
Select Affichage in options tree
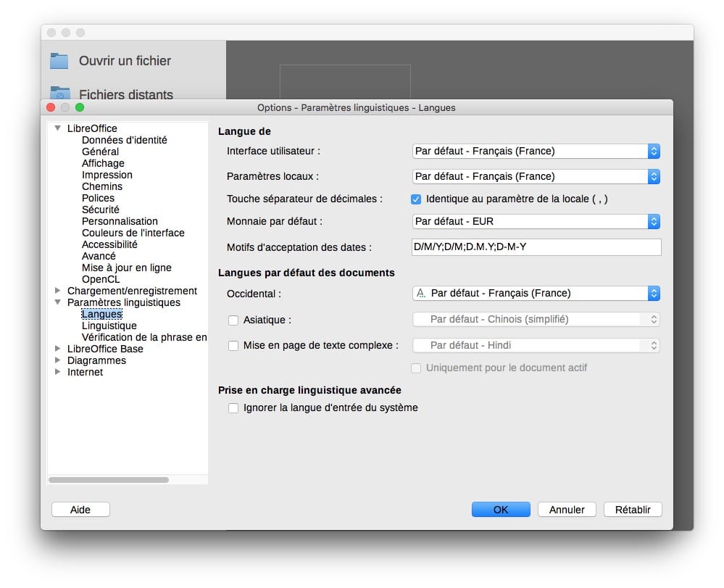(x=103, y=163)
